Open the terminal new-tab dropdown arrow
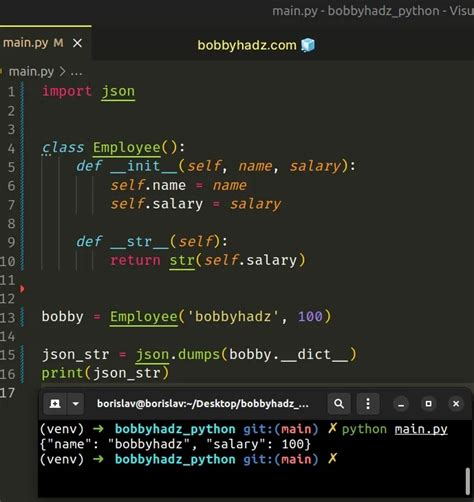 (x=76, y=404)
